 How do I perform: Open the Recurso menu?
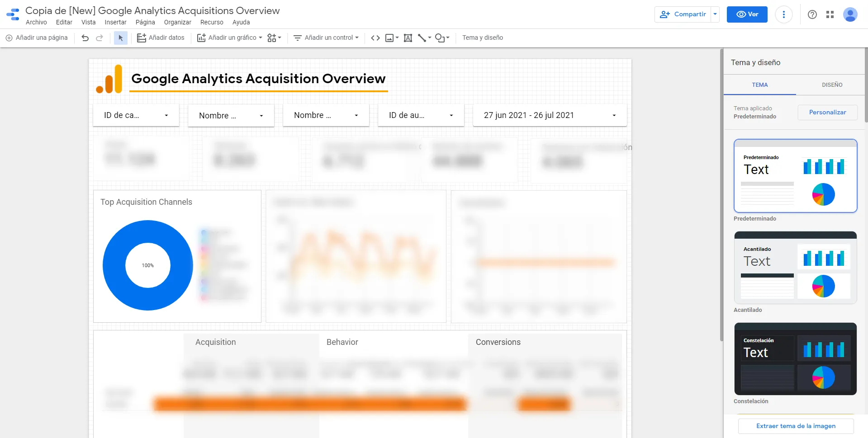[x=212, y=22]
